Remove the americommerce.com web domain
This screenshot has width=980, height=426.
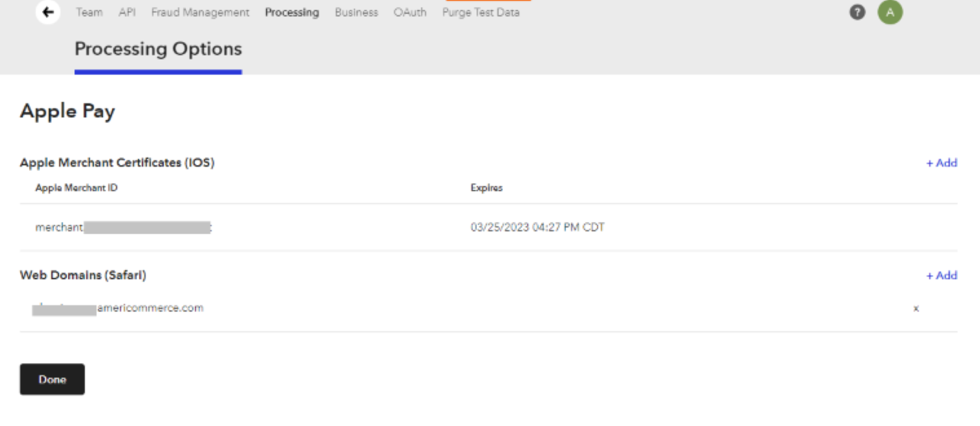tap(916, 308)
